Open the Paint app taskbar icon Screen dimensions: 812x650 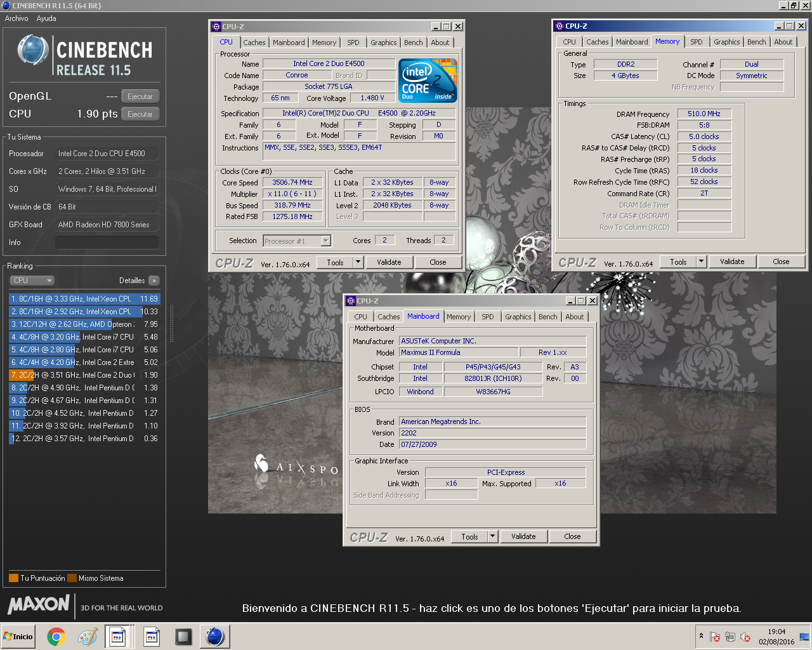(88, 637)
